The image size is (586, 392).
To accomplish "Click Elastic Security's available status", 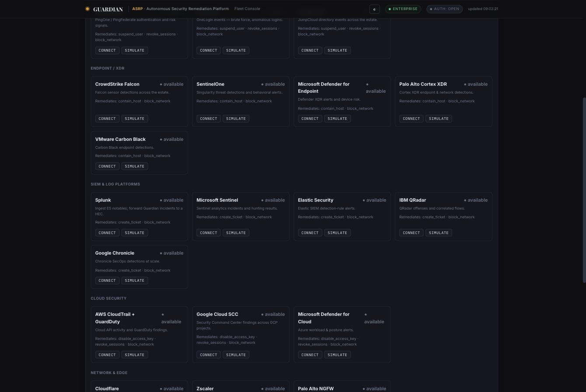I will pyautogui.click(x=374, y=200).
